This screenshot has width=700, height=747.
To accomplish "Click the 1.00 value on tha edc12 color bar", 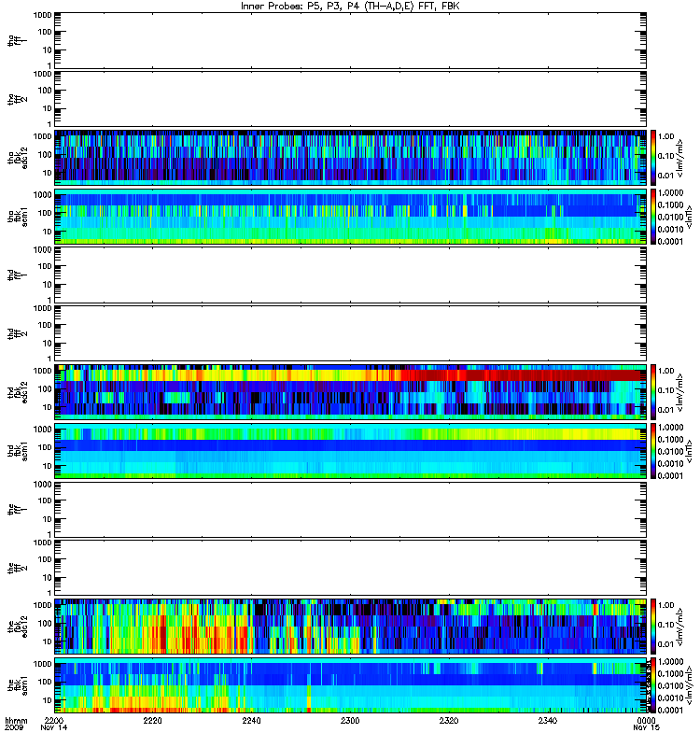I will (x=666, y=136).
